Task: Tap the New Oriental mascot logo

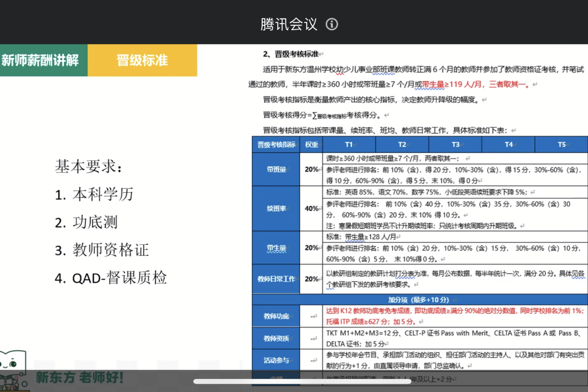Action: pos(14,371)
